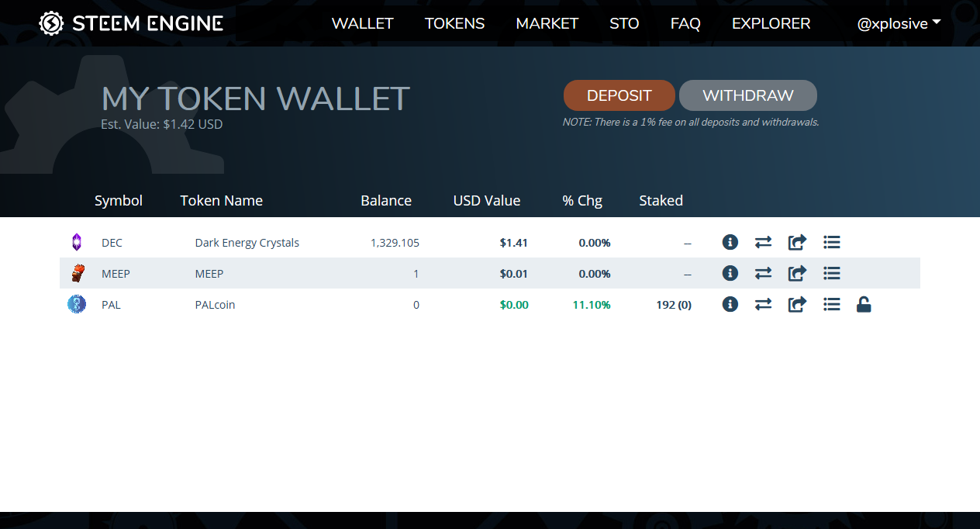
Task: Open the @xplosive account dropdown
Action: (899, 23)
